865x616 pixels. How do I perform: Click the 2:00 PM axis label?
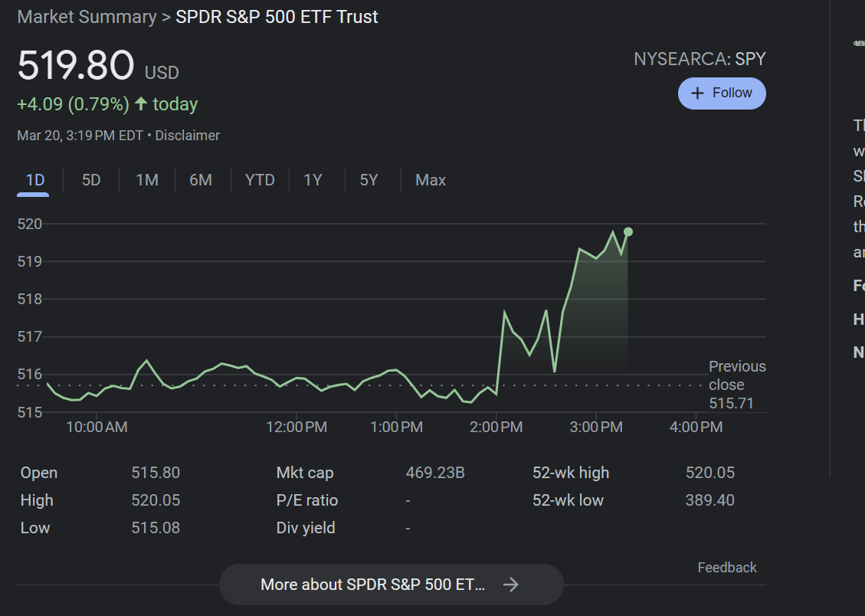point(496,428)
